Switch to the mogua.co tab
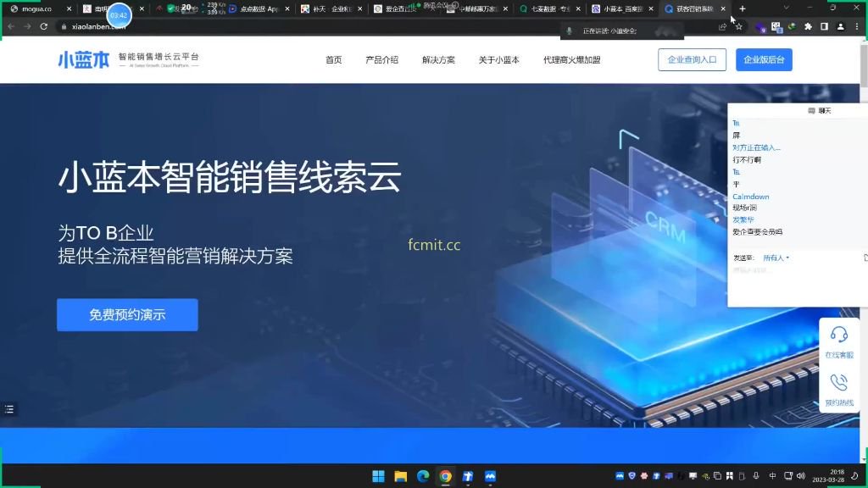The height and width of the screenshot is (488, 868). pos(36,8)
